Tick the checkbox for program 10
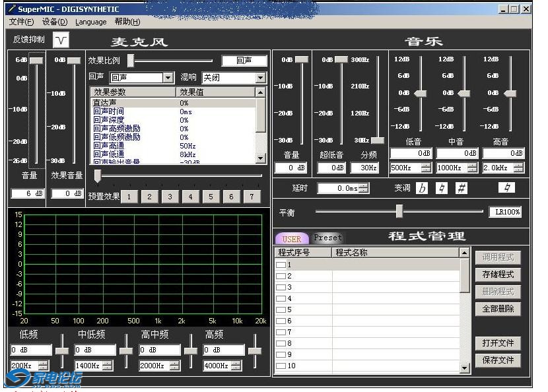 (x=281, y=366)
